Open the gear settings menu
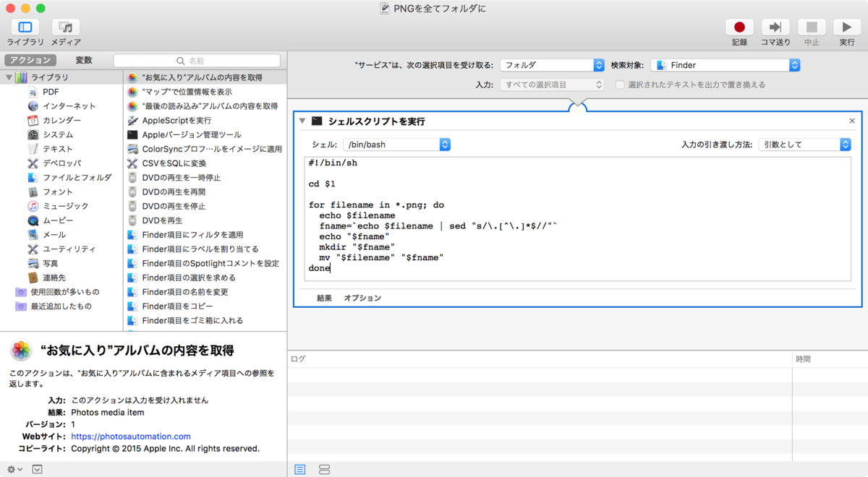868x477 pixels. (14, 469)
